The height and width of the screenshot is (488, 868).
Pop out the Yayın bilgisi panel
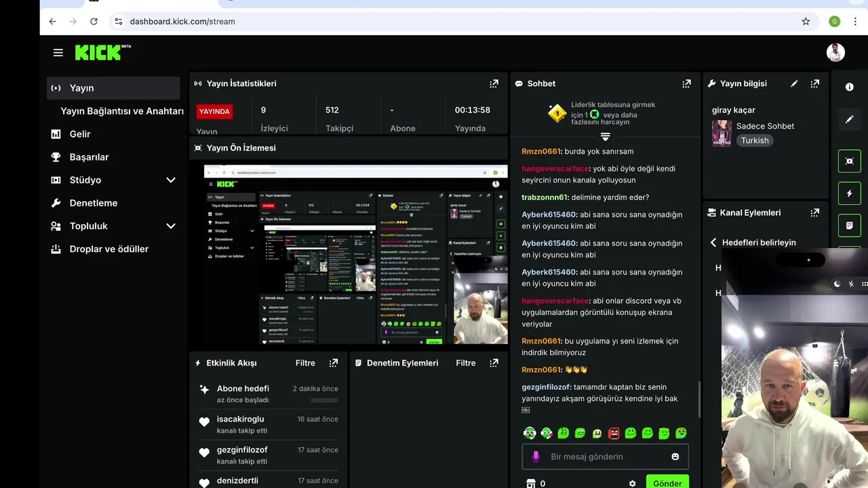[x=814, y=83]
